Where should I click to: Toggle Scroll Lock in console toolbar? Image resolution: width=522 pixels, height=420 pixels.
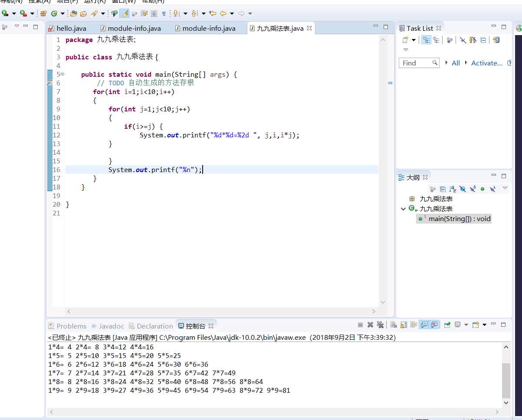[403, 325]
